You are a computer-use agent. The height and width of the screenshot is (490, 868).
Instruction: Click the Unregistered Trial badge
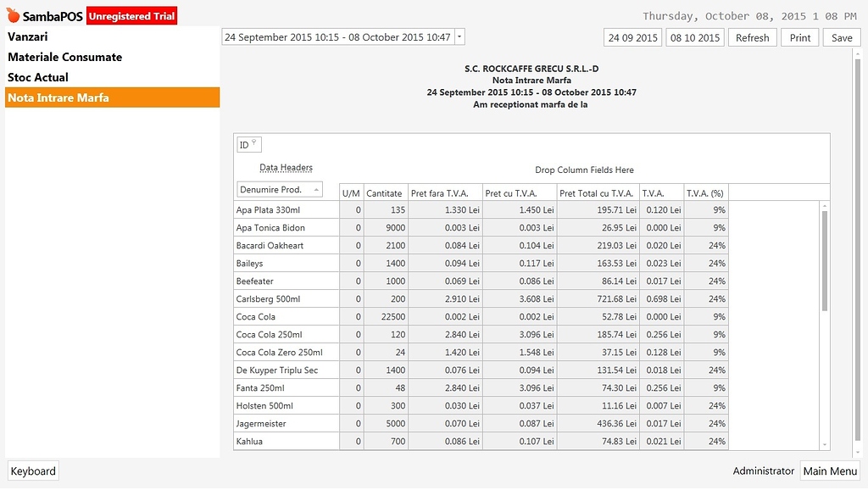[x=131, y=15]
